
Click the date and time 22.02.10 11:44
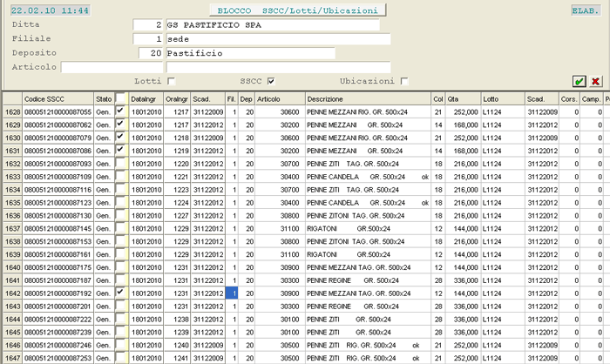(50, 10)
